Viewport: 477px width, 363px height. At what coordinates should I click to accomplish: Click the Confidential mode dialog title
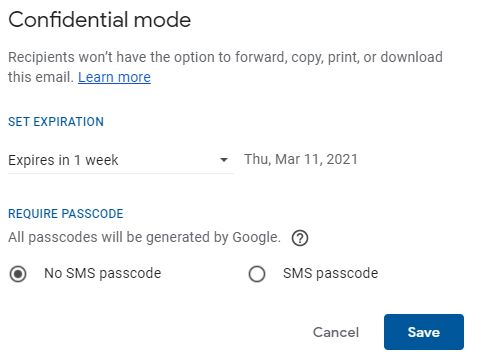(100, 20)
